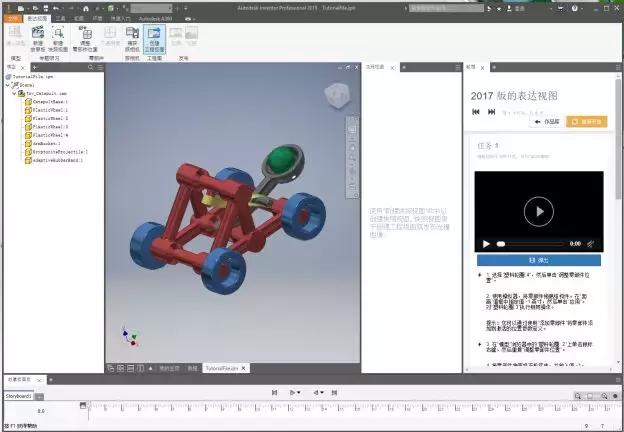Switch to the 工具 (Tools) ribbon tab
This screenshot has width=624, height=432.
pos(60,18)
